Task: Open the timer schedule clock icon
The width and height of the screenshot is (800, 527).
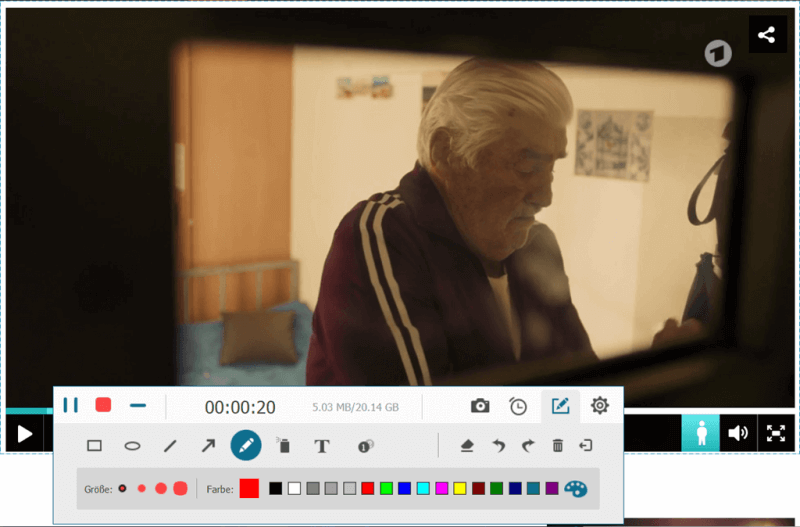Action: coord(518,406)
